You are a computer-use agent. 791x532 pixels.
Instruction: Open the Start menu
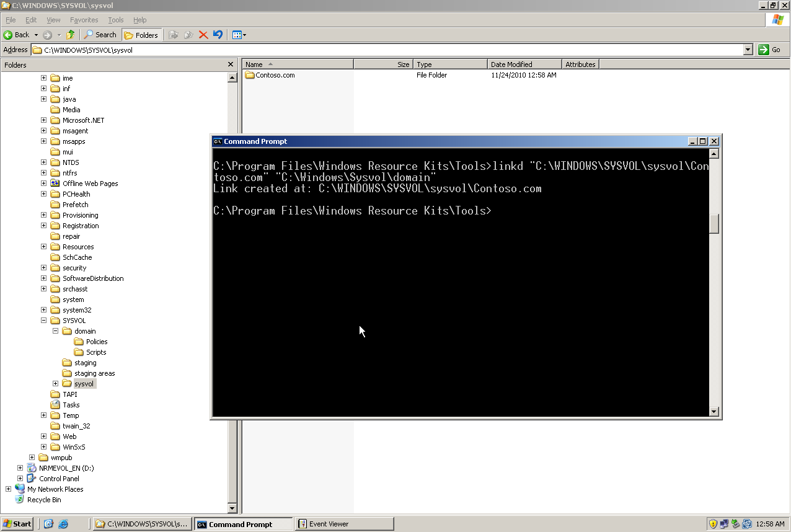pos(17,524)
